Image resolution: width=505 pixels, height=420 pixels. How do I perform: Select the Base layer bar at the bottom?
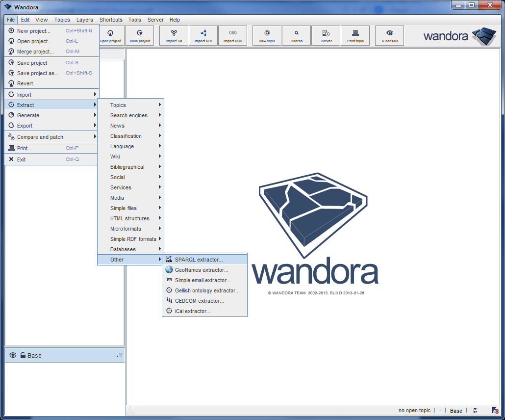click(x=64, y=355)
